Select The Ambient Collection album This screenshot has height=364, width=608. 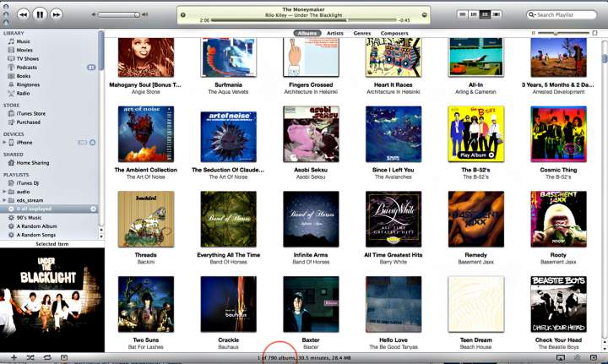(146, 134)
